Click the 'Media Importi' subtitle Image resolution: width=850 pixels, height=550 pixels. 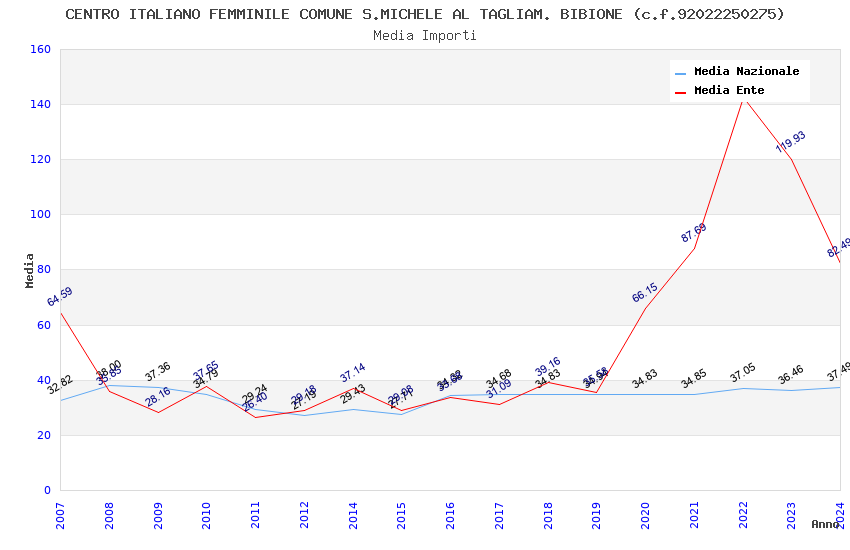425,36
